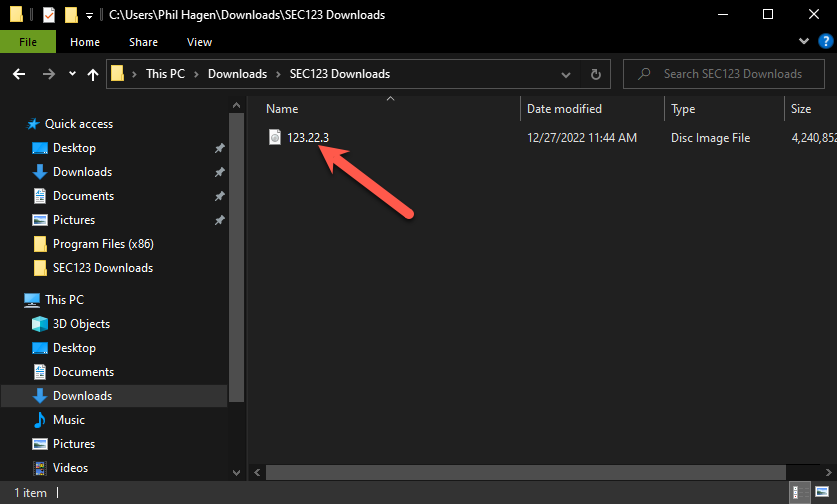Click the navigation pane scroll up arrow
The image size is (837, 504).
tap(236, 106)
